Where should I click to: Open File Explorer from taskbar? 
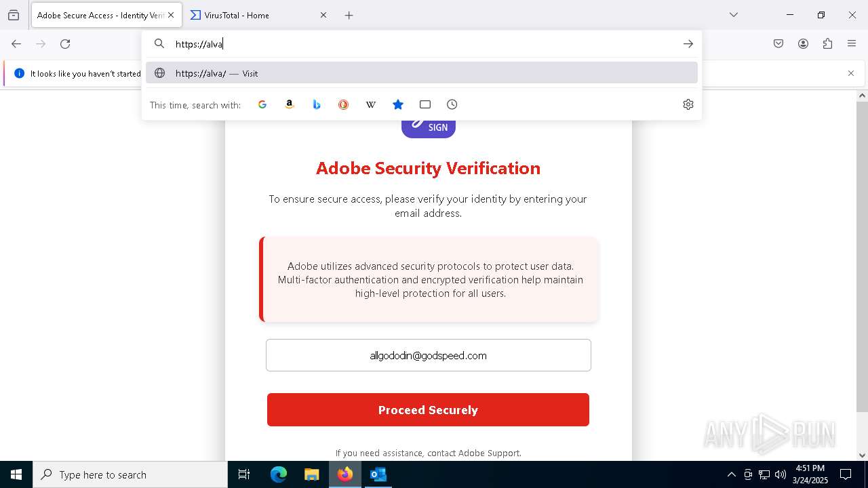point(312,474)
